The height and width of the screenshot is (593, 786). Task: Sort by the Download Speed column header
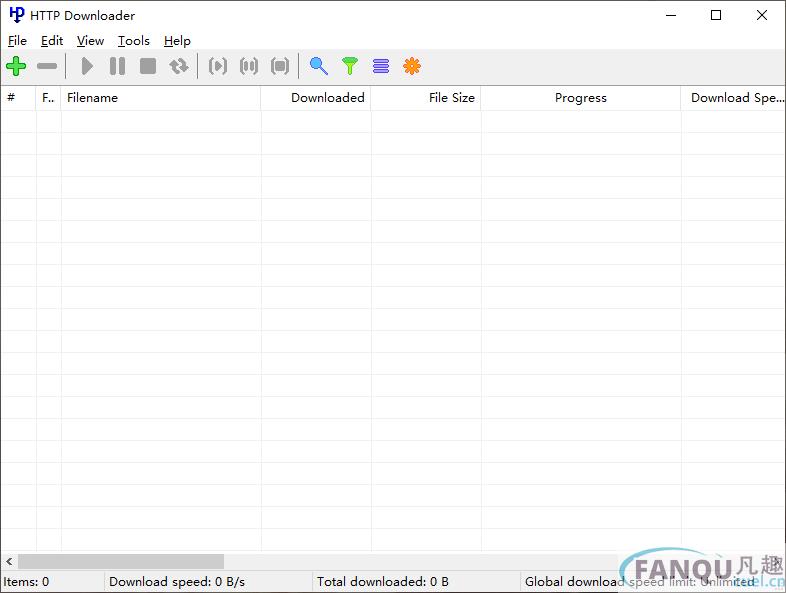tap(733, 98)
